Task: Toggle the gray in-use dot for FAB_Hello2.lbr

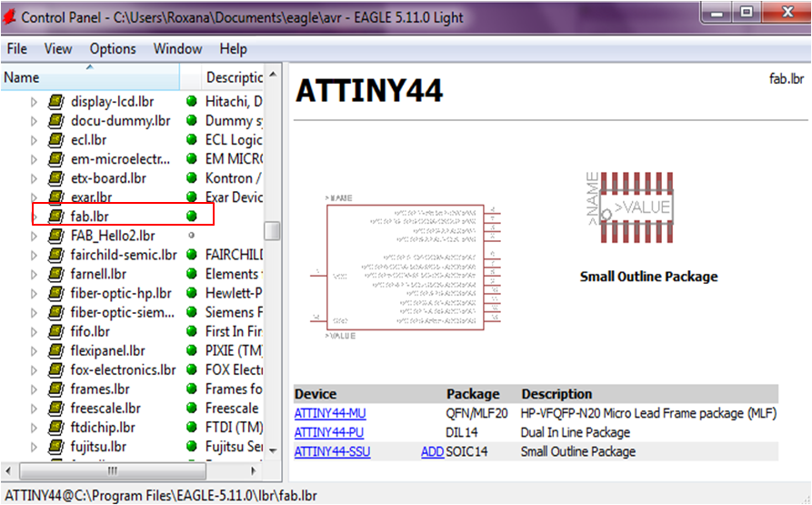Action: (192, 235)
